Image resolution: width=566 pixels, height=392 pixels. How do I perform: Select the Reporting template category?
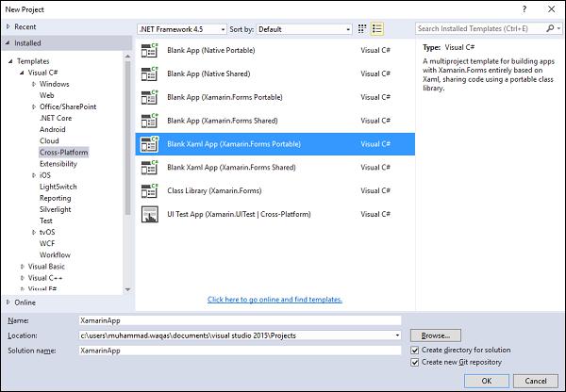pyautogui.click(x=56, y=198)
